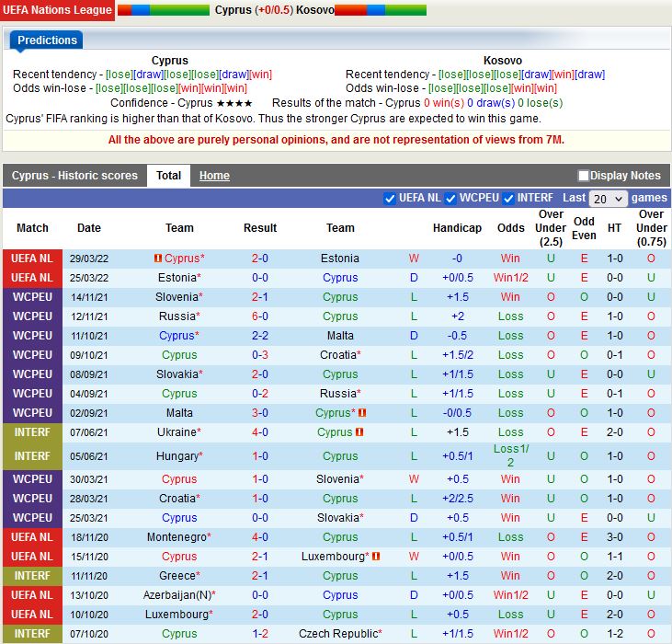
Task: Switch to the Home tab
Action: 214,176
